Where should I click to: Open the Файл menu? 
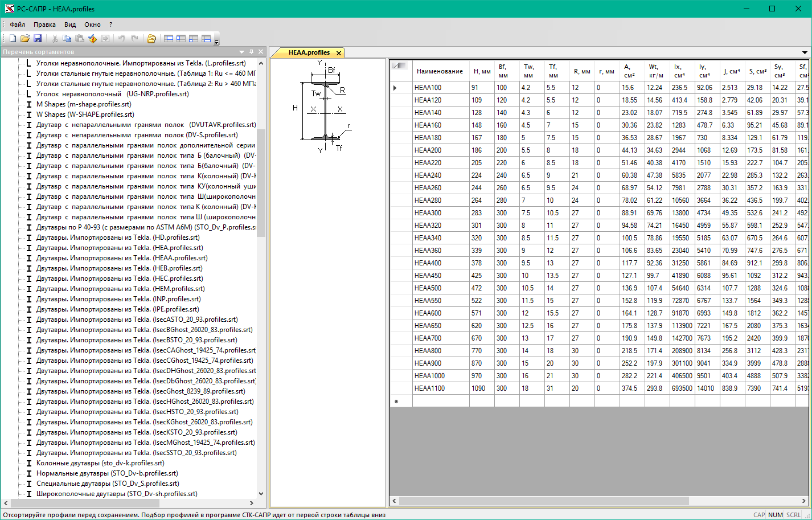click(x=17, y=24)
